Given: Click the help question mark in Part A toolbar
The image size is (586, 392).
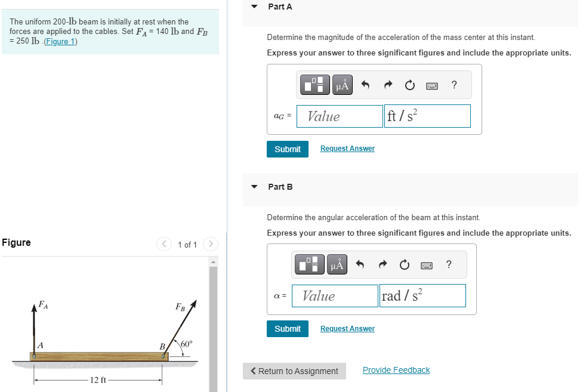Looking at the screenshot, I should coord(454,84).
